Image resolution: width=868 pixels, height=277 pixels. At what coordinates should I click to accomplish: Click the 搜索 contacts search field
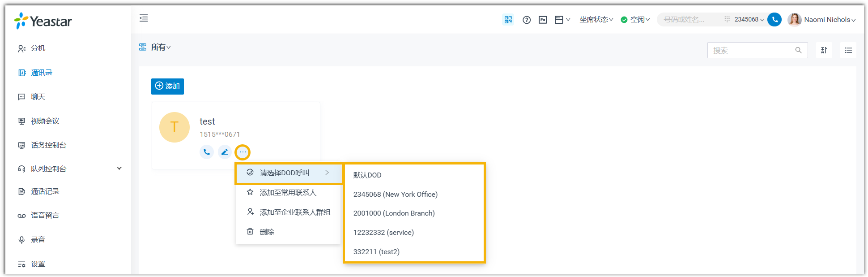pyautogui.click(x=752, y=50)
